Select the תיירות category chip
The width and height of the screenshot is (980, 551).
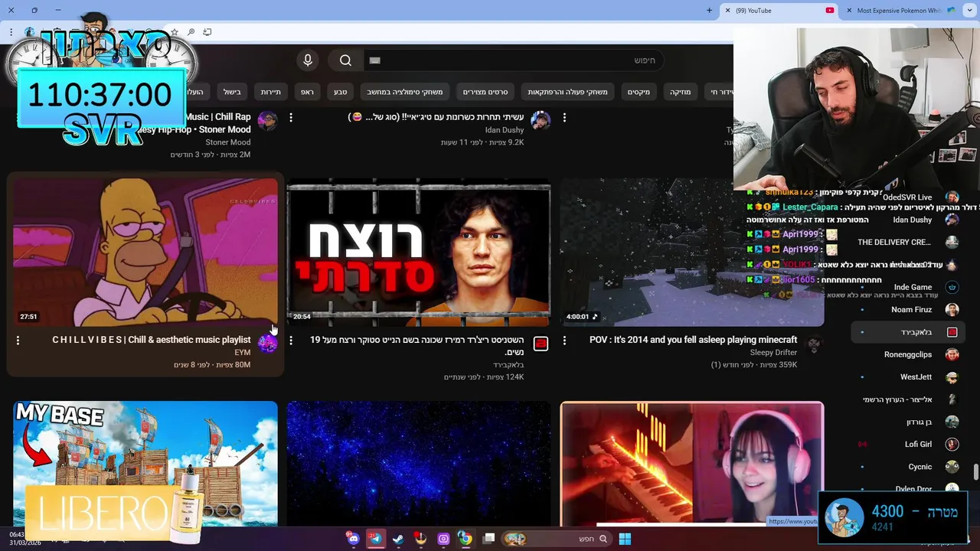pyautogui.click(x=271, y=92)
